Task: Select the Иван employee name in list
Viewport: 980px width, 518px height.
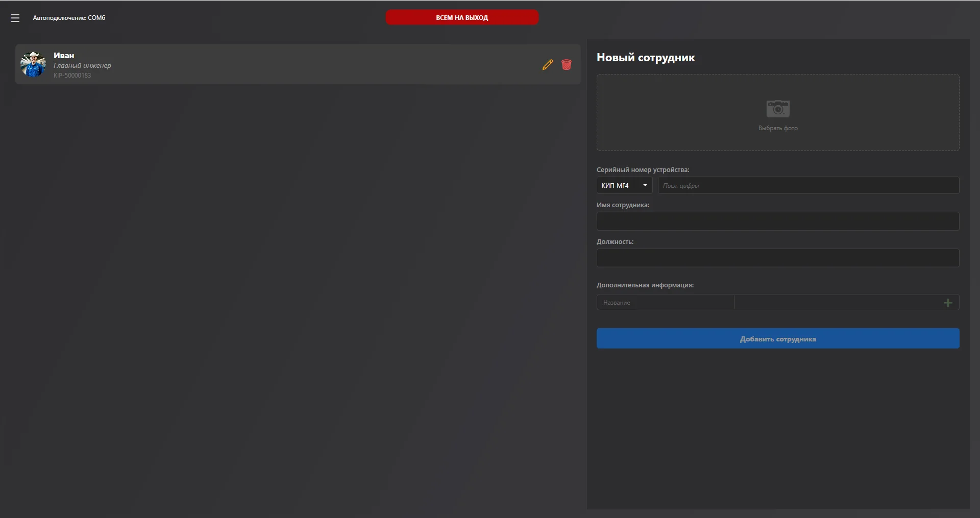Action: click(x=64, y=56)
